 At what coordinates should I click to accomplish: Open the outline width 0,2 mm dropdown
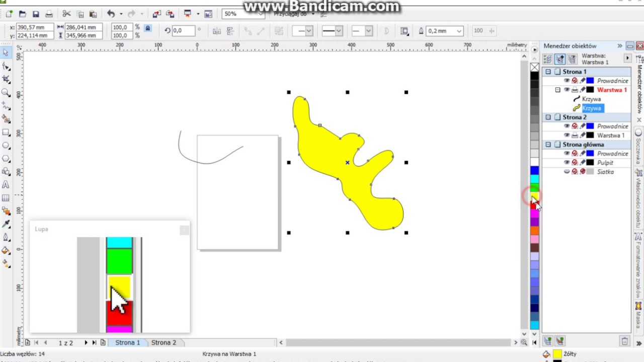459,31
